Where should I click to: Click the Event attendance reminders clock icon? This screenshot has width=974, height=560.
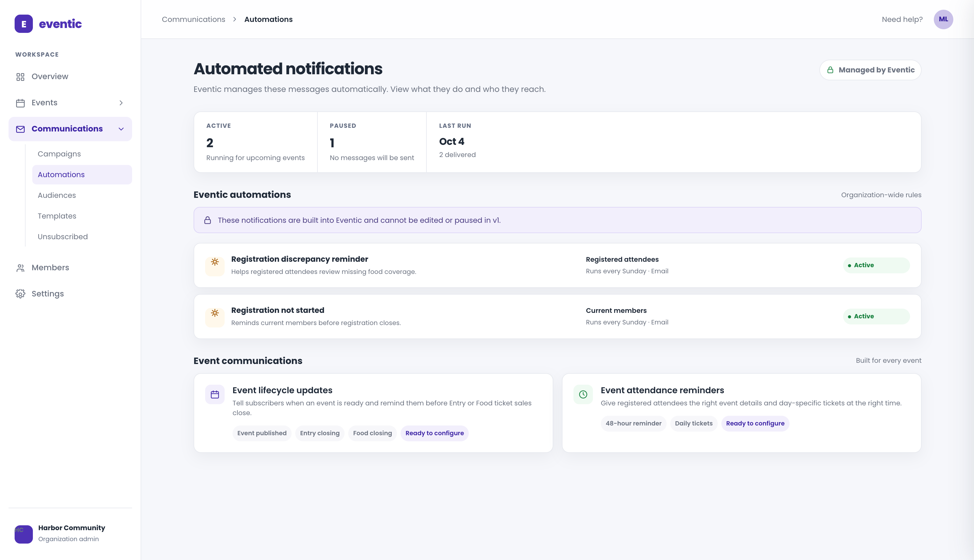(x=583, y=395)
